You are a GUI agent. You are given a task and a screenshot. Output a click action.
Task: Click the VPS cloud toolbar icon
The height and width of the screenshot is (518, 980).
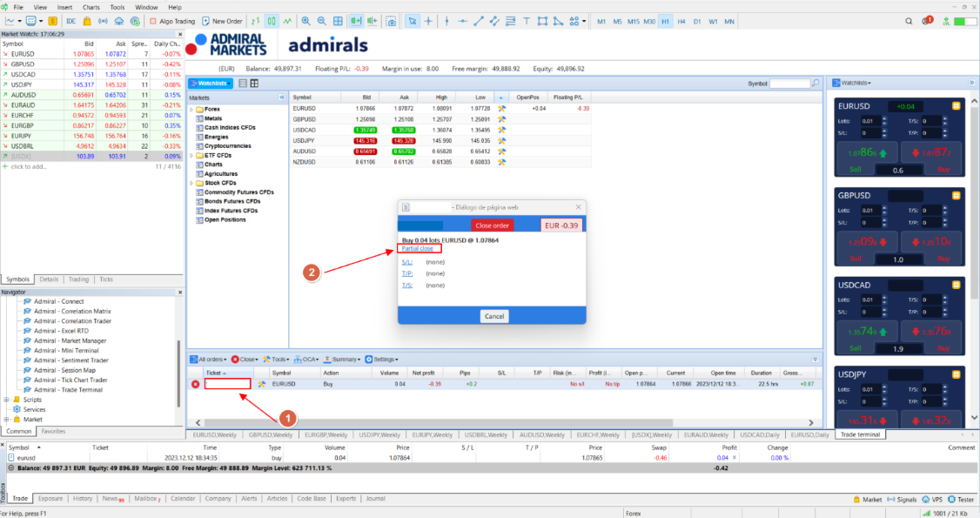pos(118,21)
